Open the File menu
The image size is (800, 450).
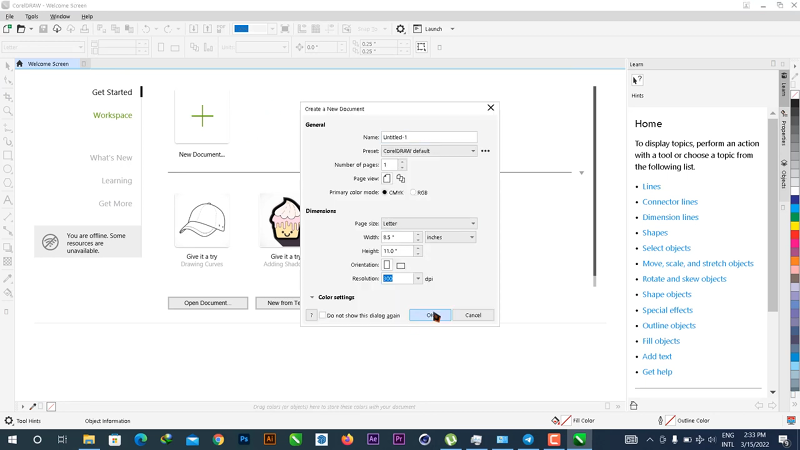coord(10,16)
